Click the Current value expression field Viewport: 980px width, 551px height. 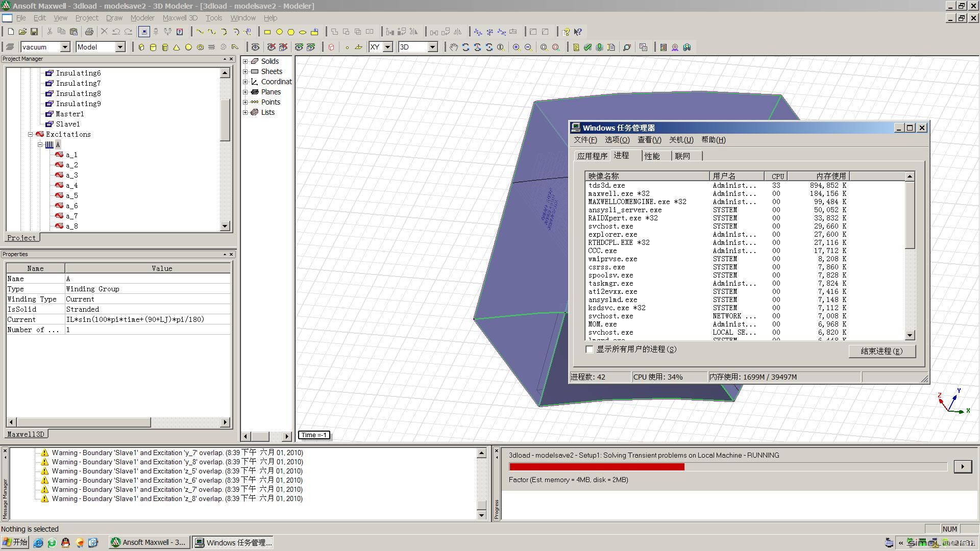[x=148, y=319]
